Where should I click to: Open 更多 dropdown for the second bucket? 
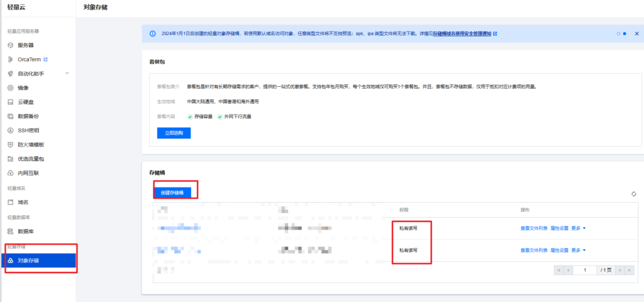[578, 250]
